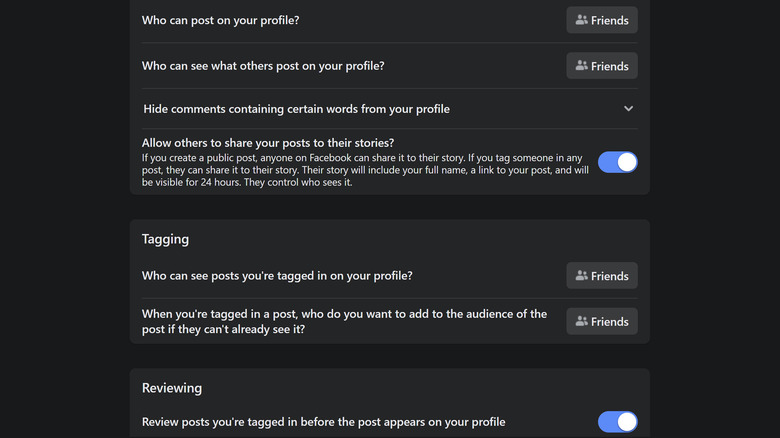
Task: Expand the "Hide comments containing certain words" chevron
Action: (x=628, y=108)
